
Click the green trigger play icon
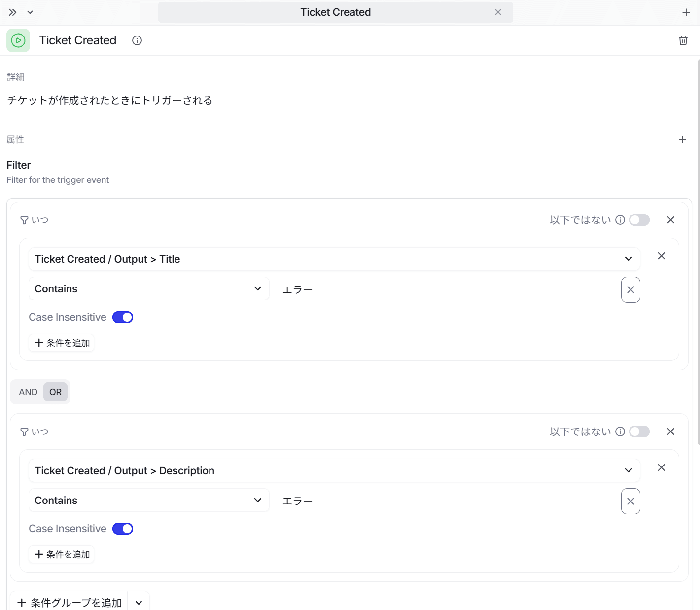18,40
